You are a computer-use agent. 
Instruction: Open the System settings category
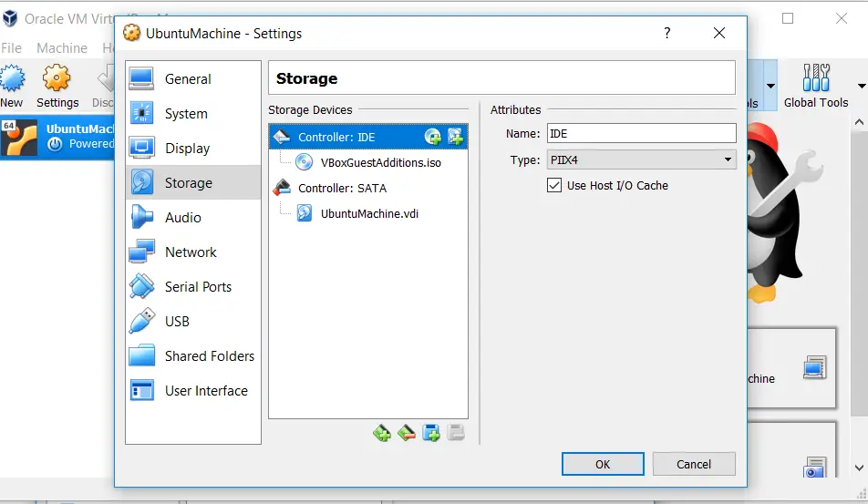pos(192,113)
